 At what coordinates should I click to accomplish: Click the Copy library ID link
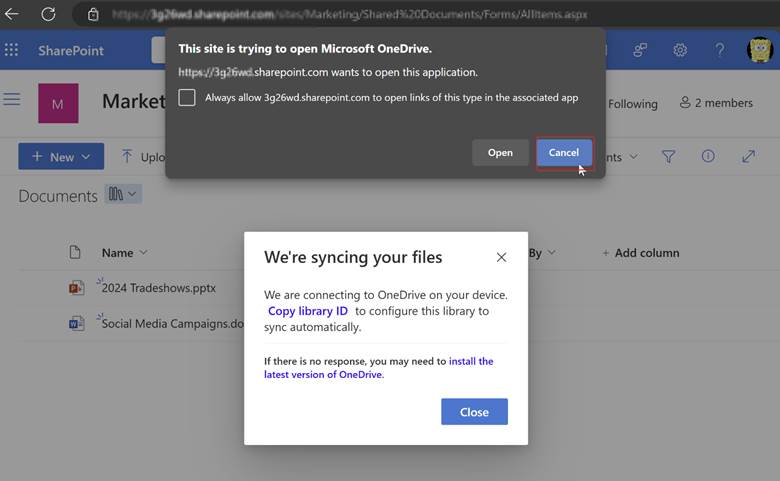307,311
